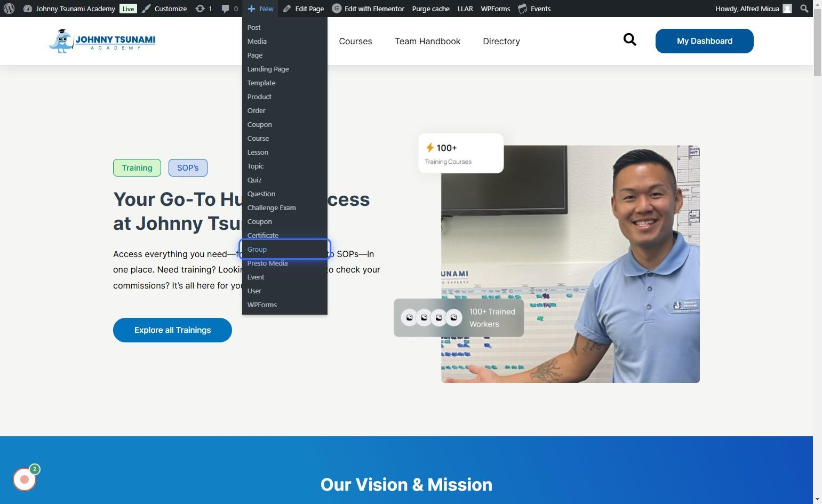The width and height of the screenshot is (822, 504).
Task: Expand the New content menu
Action: coord(260,9)
